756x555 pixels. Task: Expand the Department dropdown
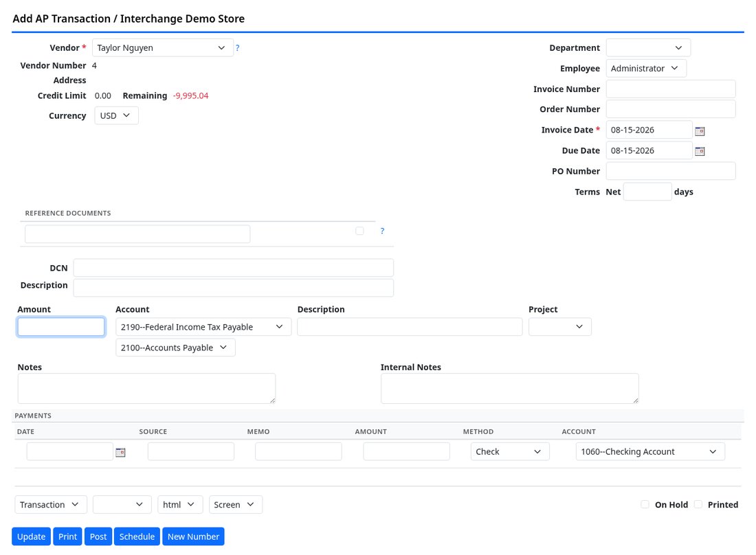[x=648, y=47]
